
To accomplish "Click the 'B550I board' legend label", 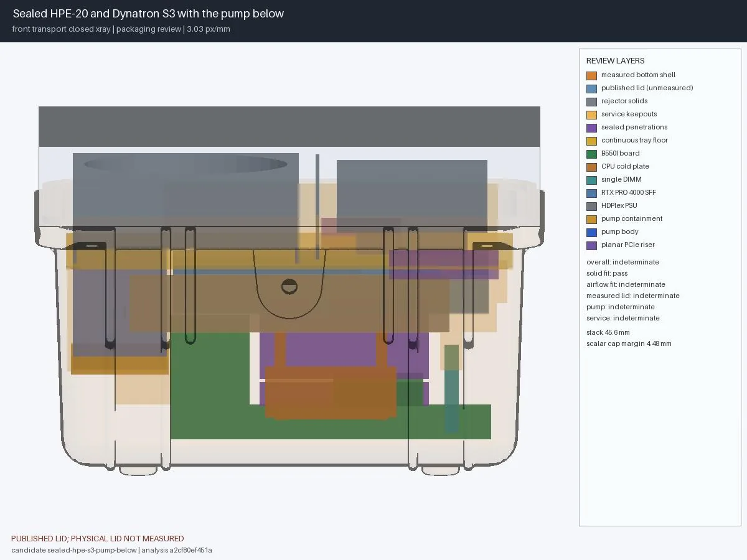I will click(620, 153).
